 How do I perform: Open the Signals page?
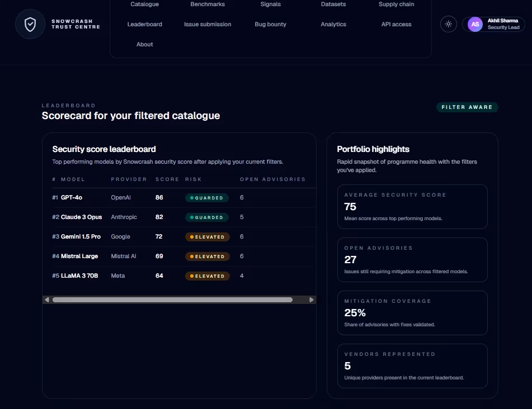tap(270, 4)
